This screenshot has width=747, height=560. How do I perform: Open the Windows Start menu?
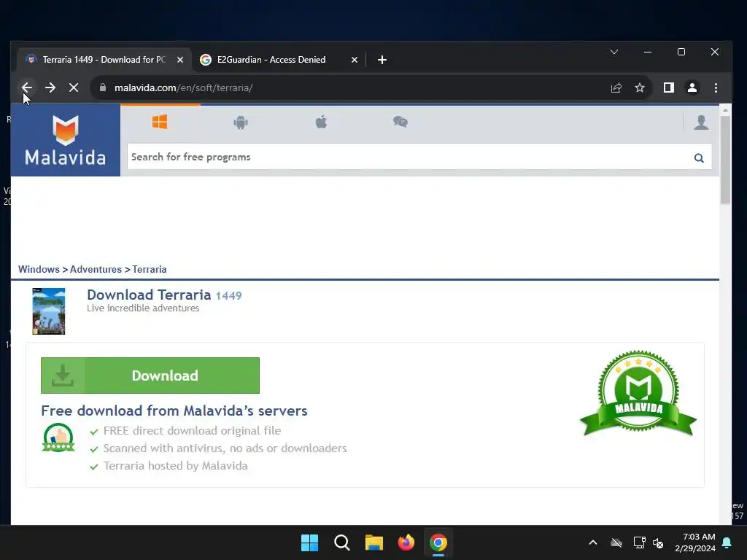point(309,542)
